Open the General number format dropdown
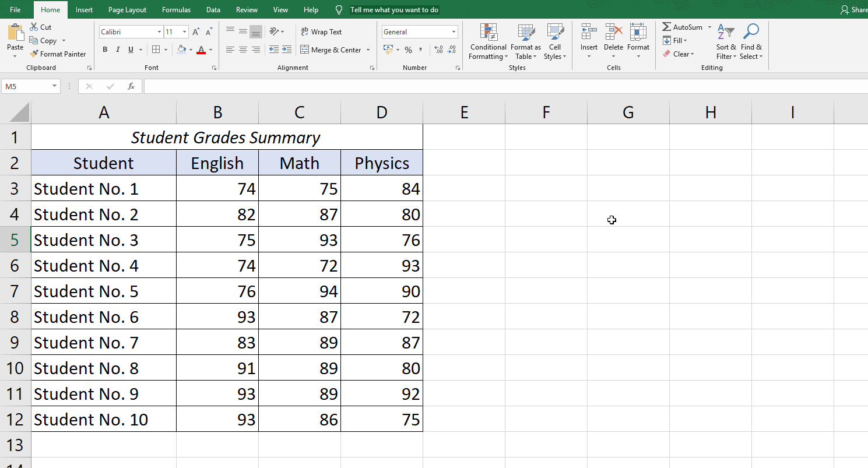Screen dimensions: 868x468 [x=452, y=31]
